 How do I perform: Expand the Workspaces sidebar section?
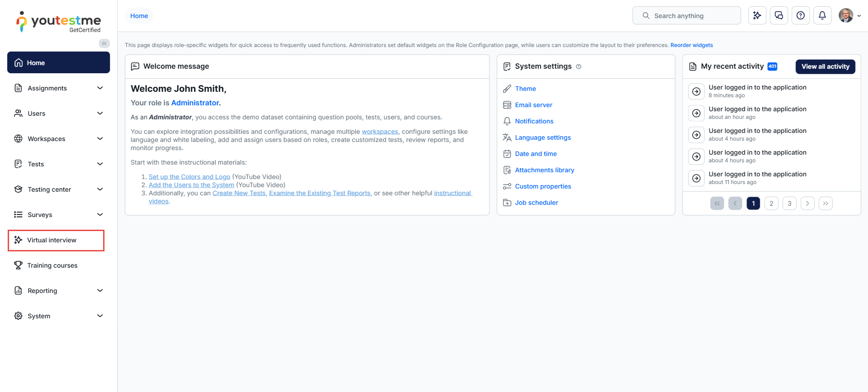[59, 139]
